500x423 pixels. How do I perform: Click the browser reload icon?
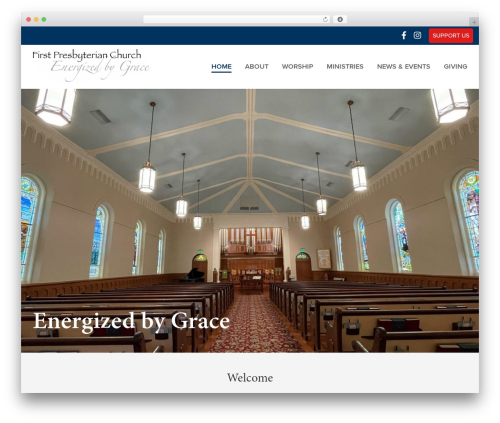(325, 19)
